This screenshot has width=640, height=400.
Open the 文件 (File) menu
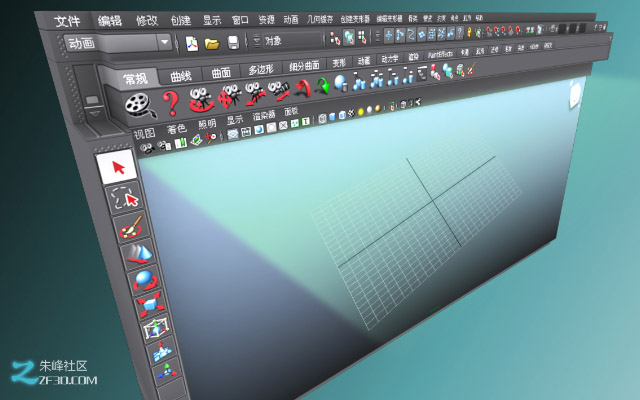tap(67, 21)
